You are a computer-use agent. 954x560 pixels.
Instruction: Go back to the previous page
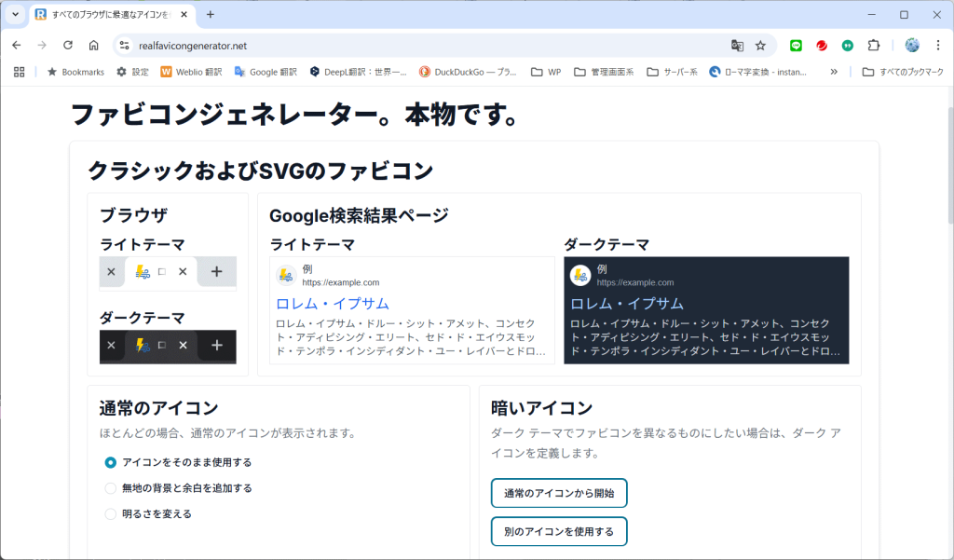click(x=17, y=46)
